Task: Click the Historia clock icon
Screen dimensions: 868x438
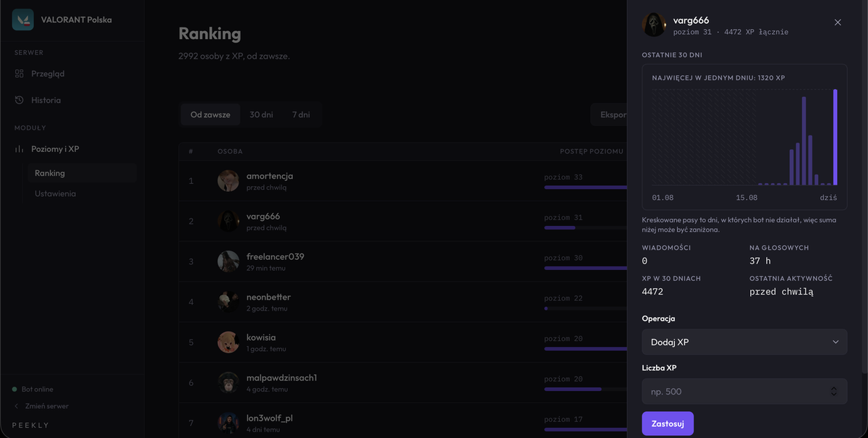Action: click(x=20, y=100)
